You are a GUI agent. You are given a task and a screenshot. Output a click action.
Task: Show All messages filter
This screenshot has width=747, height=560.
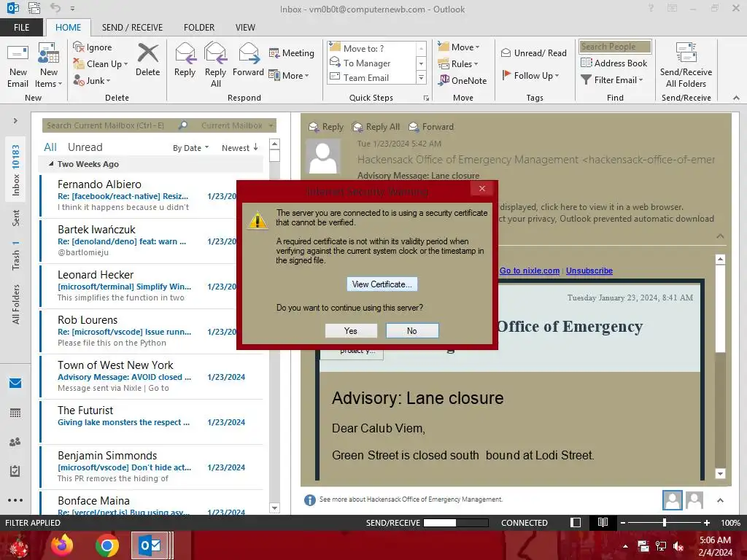50,147
